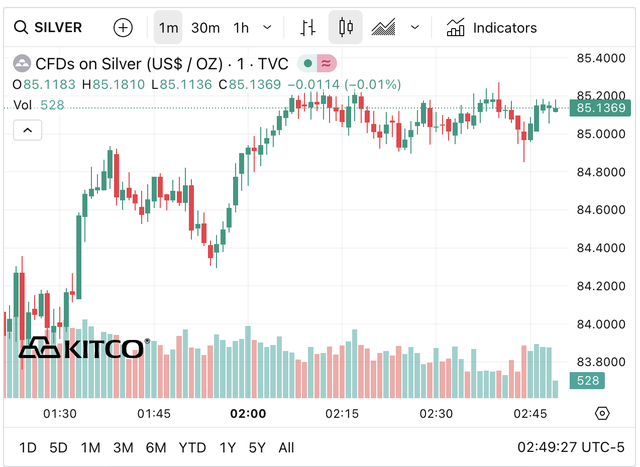
Task: Open chart settings target icon bottom-right
Action: [x=601, y=413]
